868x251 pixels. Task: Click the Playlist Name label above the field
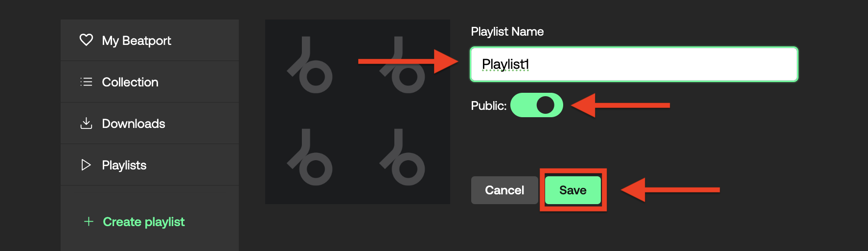[x=507, y=32]
